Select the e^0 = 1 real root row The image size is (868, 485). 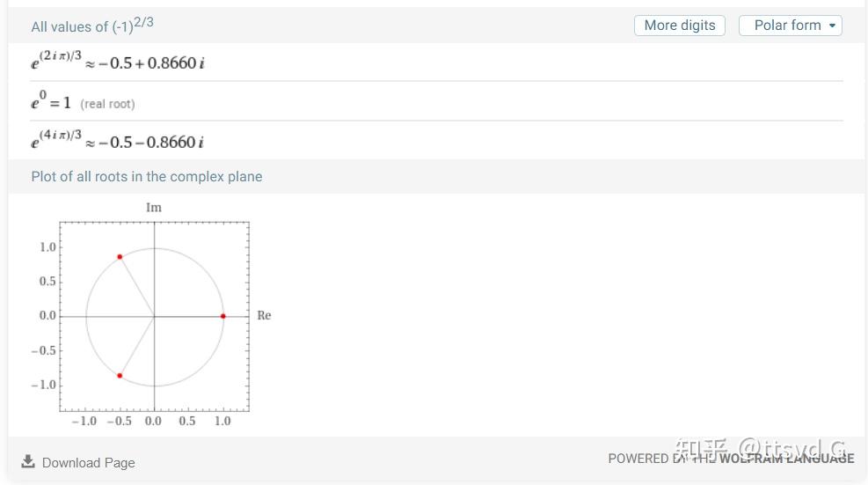pos(437,101)
